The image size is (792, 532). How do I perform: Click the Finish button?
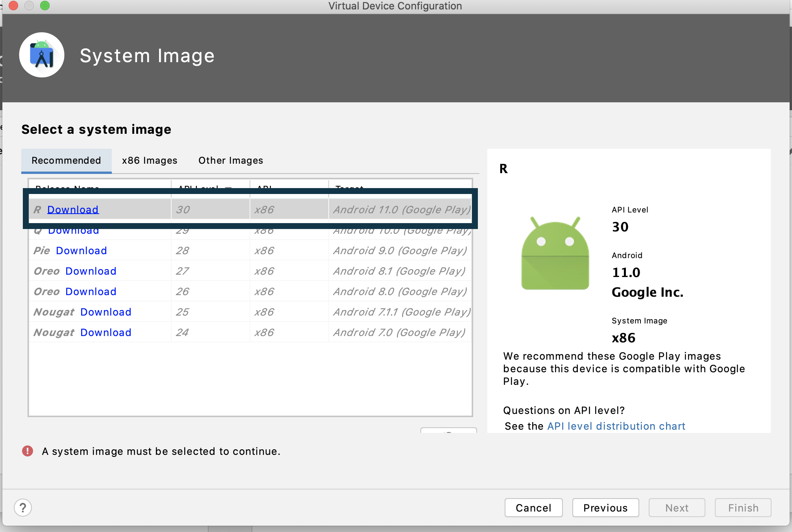pyautogui.click(x=743, y=508)
